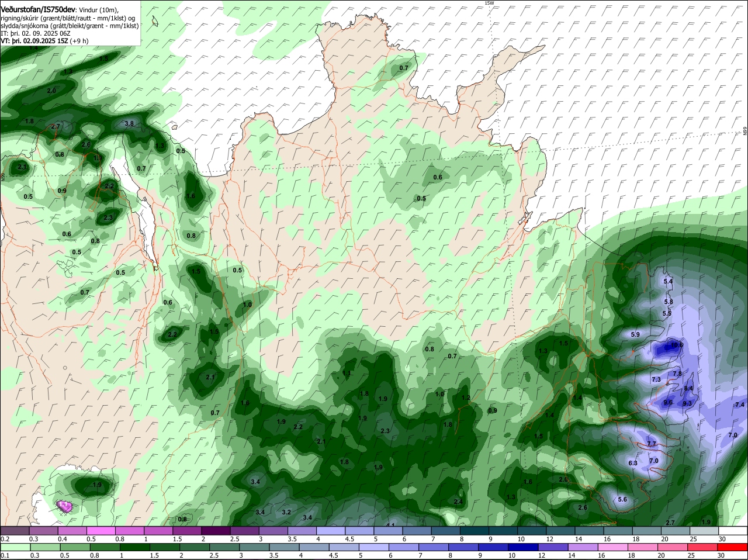The image size is (748, 560).
Task: Click the 5.6 value in southeast
Action: click(x=622, y=499)
